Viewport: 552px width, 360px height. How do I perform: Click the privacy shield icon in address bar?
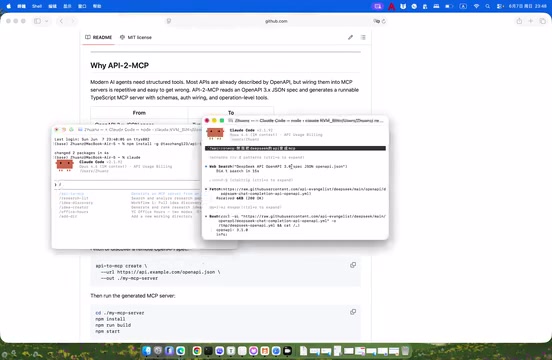click(169, 21)
